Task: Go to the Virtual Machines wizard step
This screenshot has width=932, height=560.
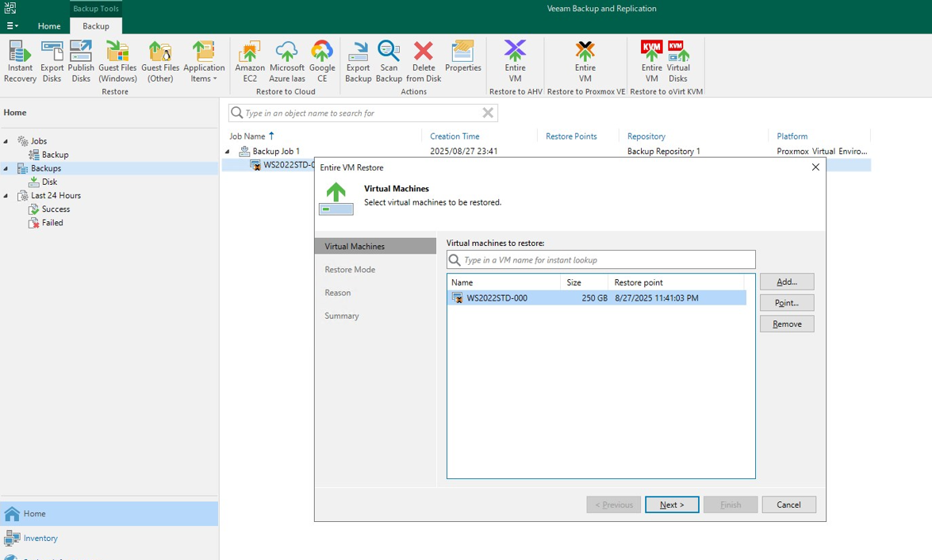Action: tap(375, 246)
